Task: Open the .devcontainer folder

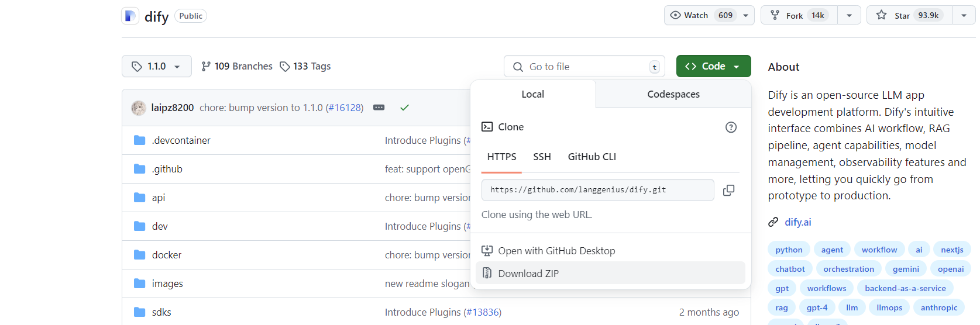Action: pos(181,140)
